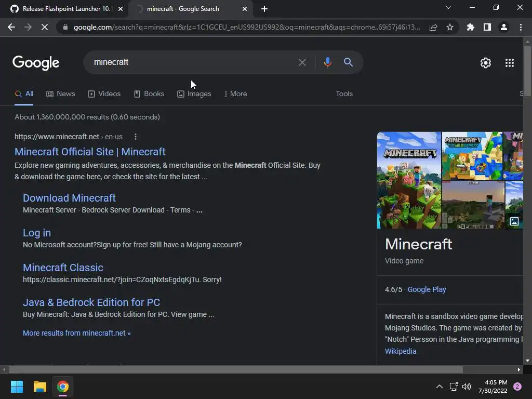Open the three-dot menu beside minecraft.net result

tap(136, 137)
